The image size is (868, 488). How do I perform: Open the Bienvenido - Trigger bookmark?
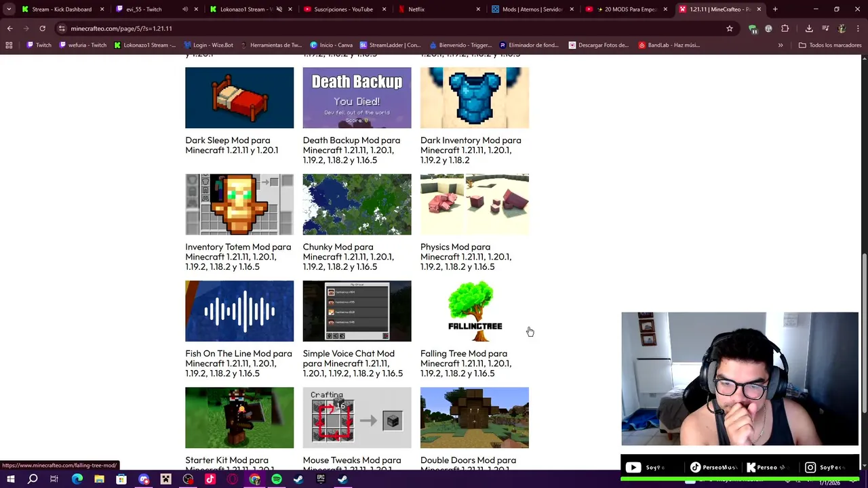pos(460,45)
